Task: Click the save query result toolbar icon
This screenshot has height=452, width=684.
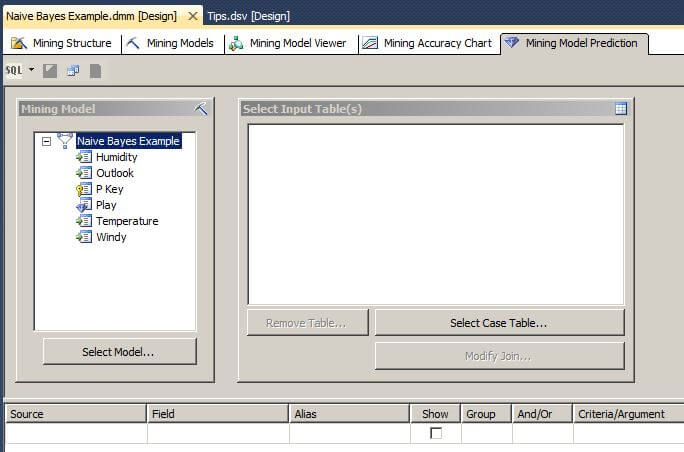Action: [50, 71]
